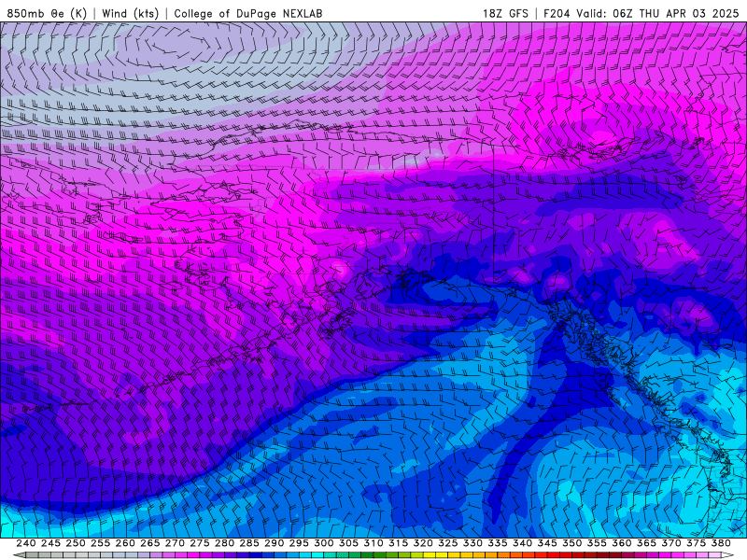This screenshot has width=747, height=560.
Task: Click the 375 value on the color scale
Action: click(x=696, y=543)
